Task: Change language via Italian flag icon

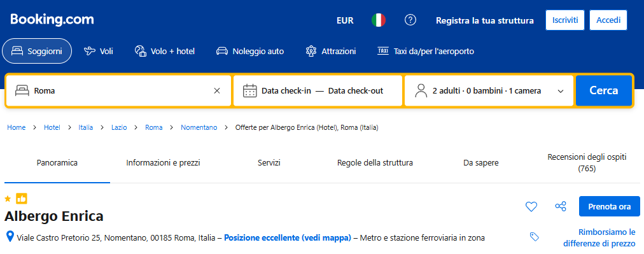Action: (x=378, y=20)
